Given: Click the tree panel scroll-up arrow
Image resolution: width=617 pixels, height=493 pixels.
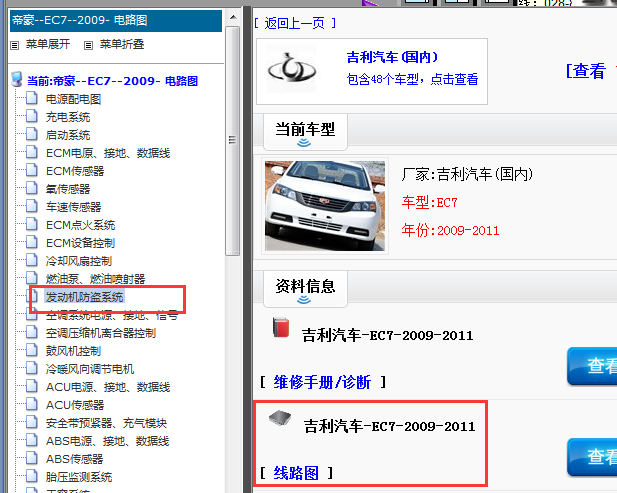Looking at the screenshot, I should point(233,17).
